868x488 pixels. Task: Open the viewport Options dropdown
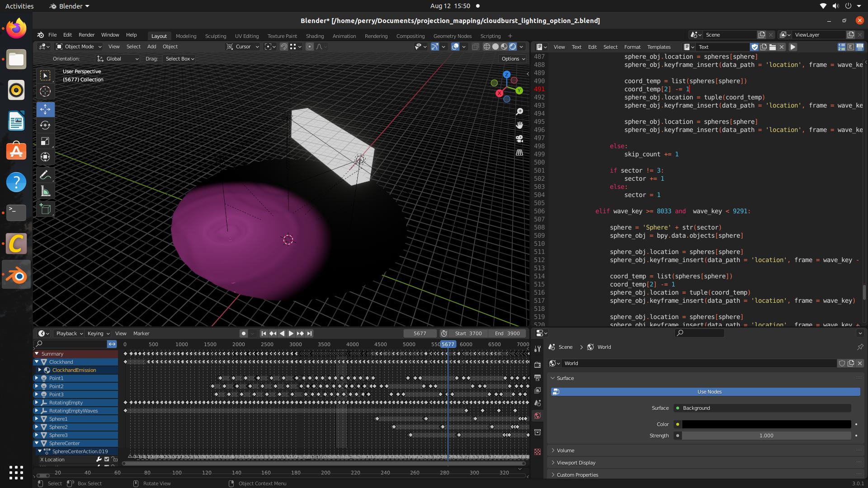(x=513, y=59)
